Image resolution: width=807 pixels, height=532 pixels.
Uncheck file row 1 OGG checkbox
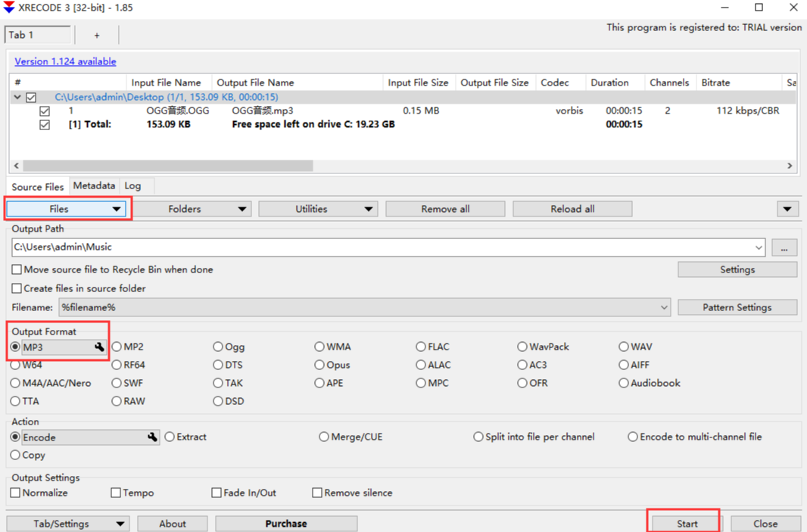tap(45, 111)
